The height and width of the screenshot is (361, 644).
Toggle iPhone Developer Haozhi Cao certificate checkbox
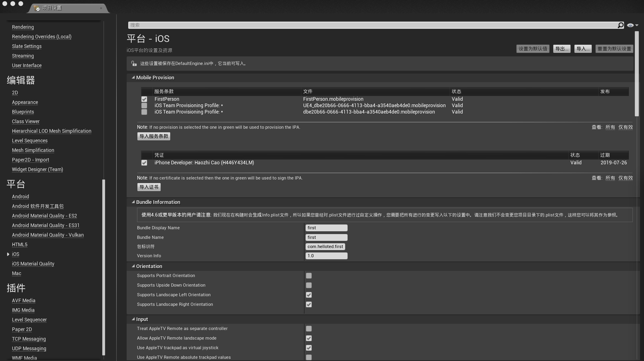pyautogui.click(x=144, y=163)
